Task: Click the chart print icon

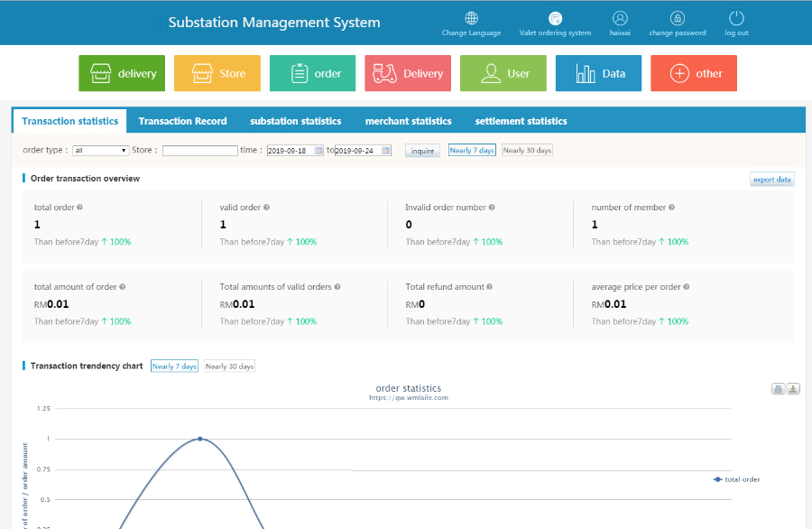Action: pos(778,389)
